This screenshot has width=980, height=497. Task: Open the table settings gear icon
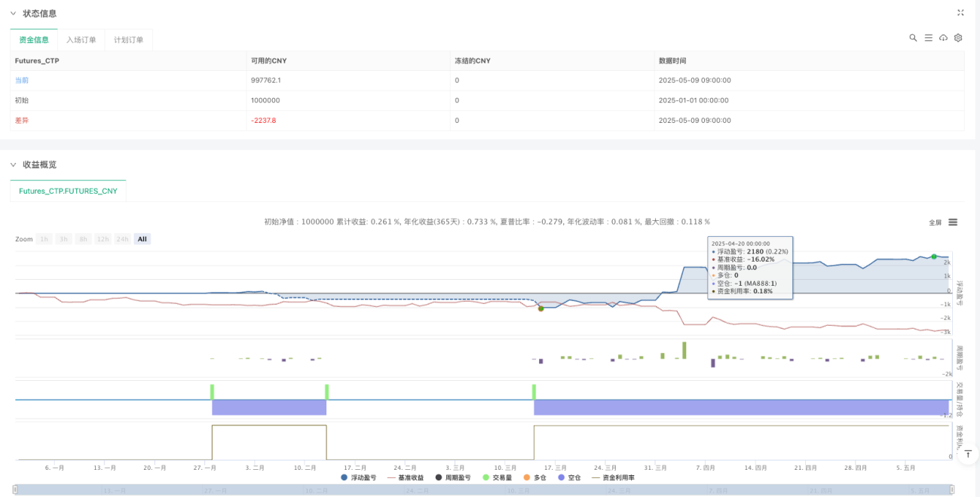pyautogui.click(x=958, y=38)
